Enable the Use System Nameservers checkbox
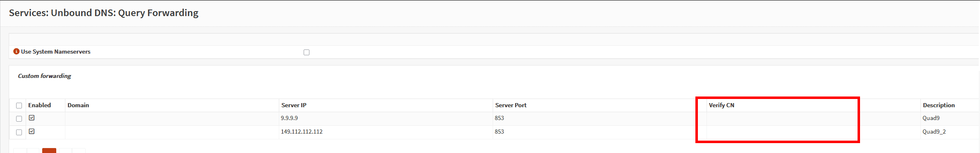 (x=307, y=52)
